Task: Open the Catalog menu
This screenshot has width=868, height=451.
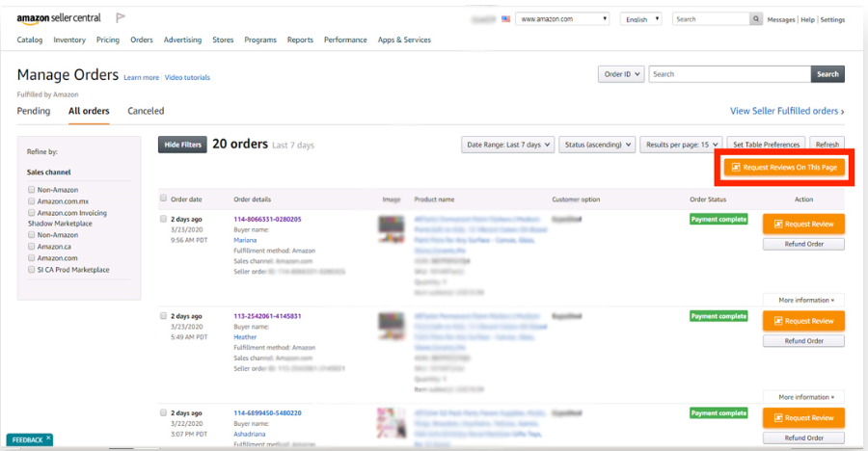Action: tap(30, 40)
